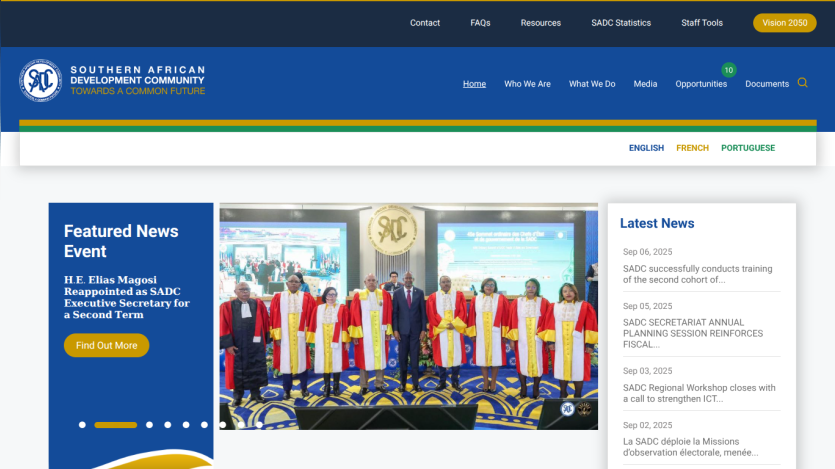Open the Contact link
Viewport: 835px width, 469px height.
pos(424,23)
